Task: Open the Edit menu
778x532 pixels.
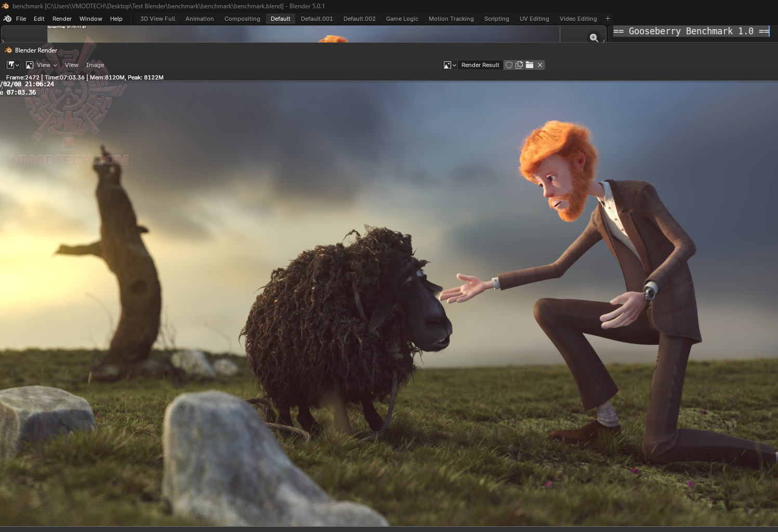Action: coord(39,19)
